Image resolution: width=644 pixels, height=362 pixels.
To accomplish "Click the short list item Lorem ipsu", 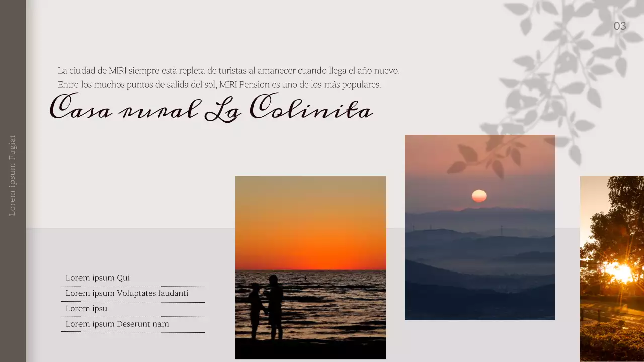I will (x=87, y=309).
